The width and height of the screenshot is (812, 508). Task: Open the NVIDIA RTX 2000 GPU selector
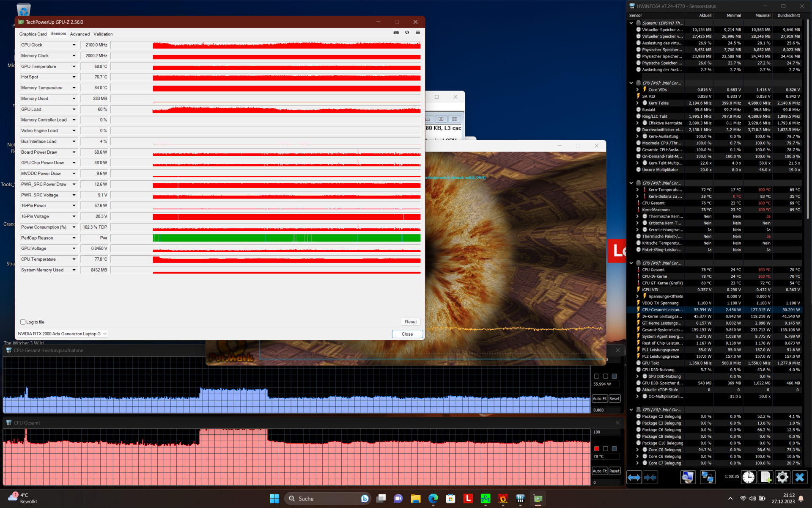click(63, 334)
